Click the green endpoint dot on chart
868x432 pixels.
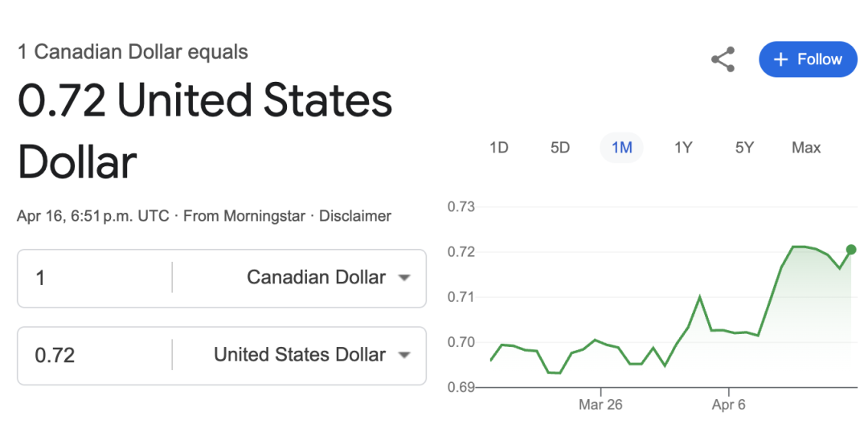point(851,250)
